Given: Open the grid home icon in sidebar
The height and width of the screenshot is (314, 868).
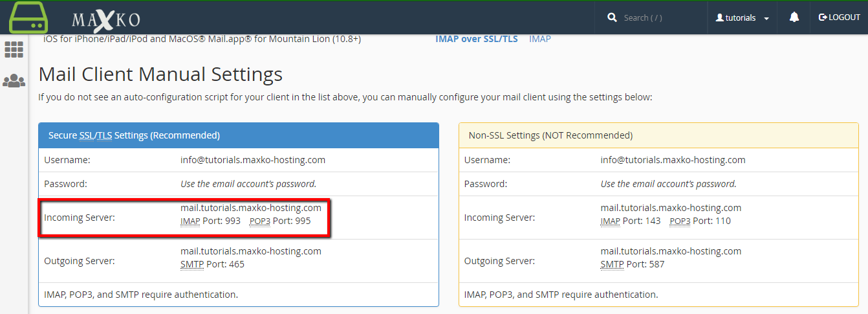Looking at the screenshot, I should [x=14, y=50].
